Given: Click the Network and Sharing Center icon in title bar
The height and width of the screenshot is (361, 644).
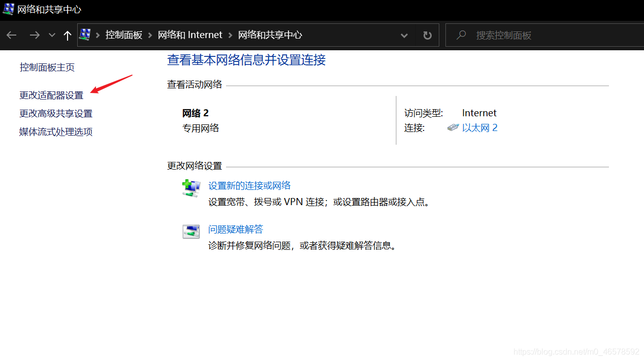Looking at the screenshot, I should [8, 9].
